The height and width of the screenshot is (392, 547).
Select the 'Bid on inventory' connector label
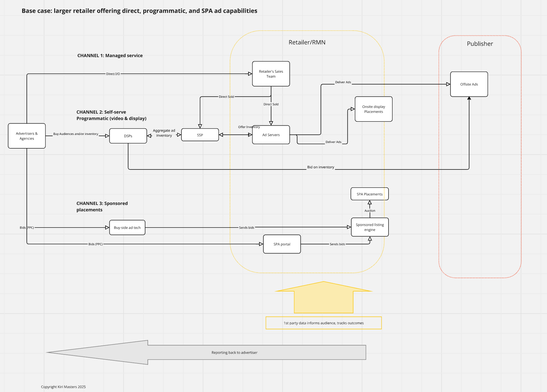click(x=321, y=167)
